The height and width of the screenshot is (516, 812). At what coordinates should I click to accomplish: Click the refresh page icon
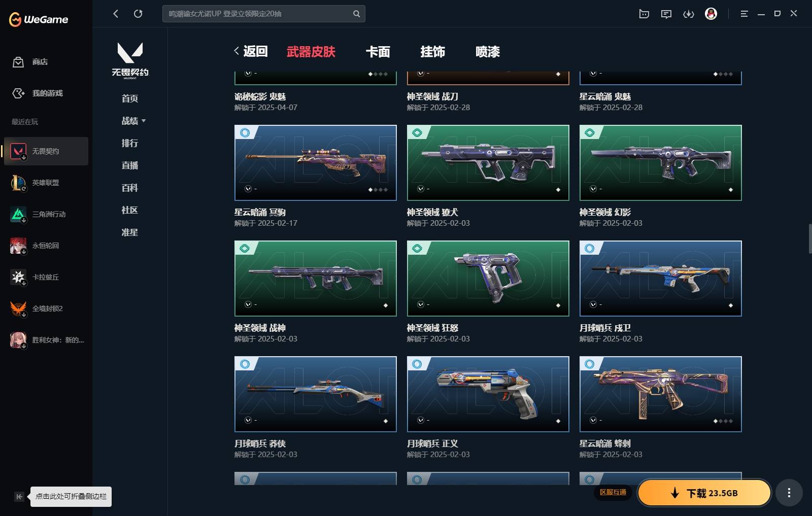point(138,14)
